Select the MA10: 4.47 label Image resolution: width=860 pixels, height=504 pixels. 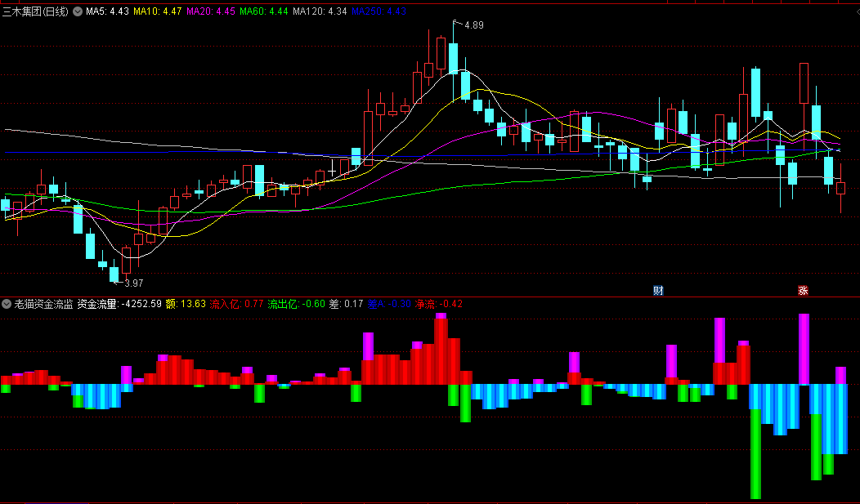point(158,11)
